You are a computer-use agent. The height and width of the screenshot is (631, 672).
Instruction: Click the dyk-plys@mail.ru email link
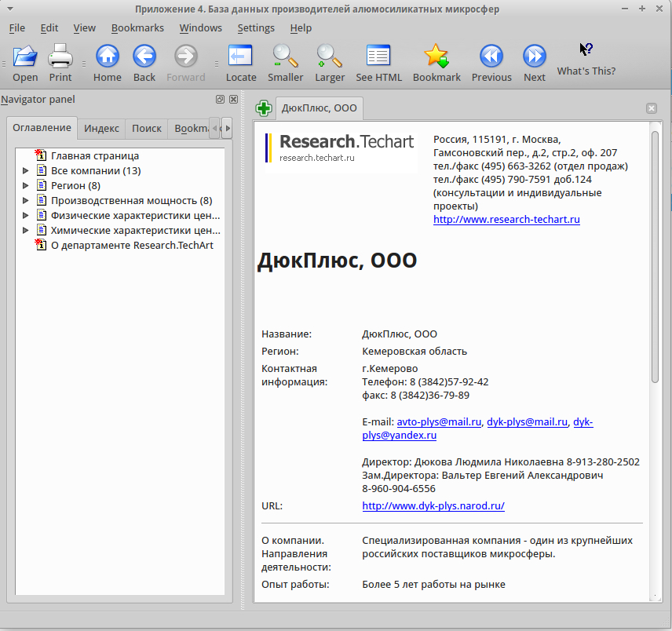[527, 422]
